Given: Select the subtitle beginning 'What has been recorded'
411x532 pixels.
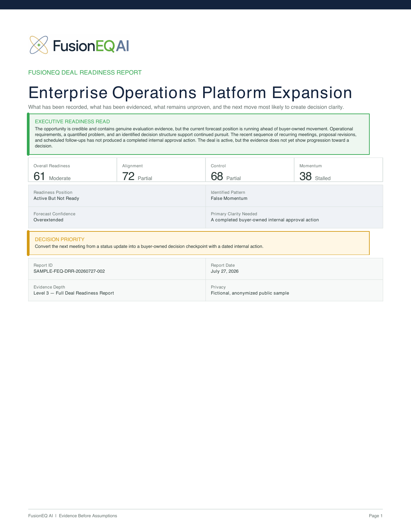Looking at the screenshot, I should pyautogui.click(x=186, y=107).
